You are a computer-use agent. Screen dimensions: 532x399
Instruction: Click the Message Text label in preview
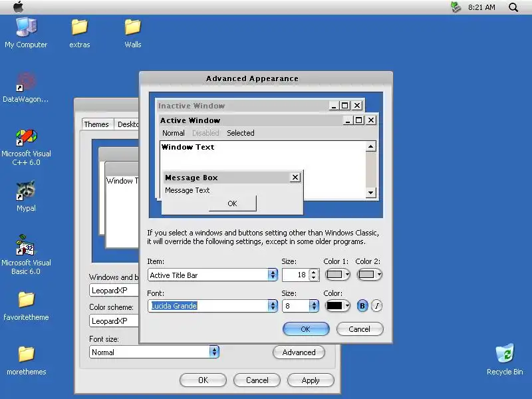click(x=188, y=190)
